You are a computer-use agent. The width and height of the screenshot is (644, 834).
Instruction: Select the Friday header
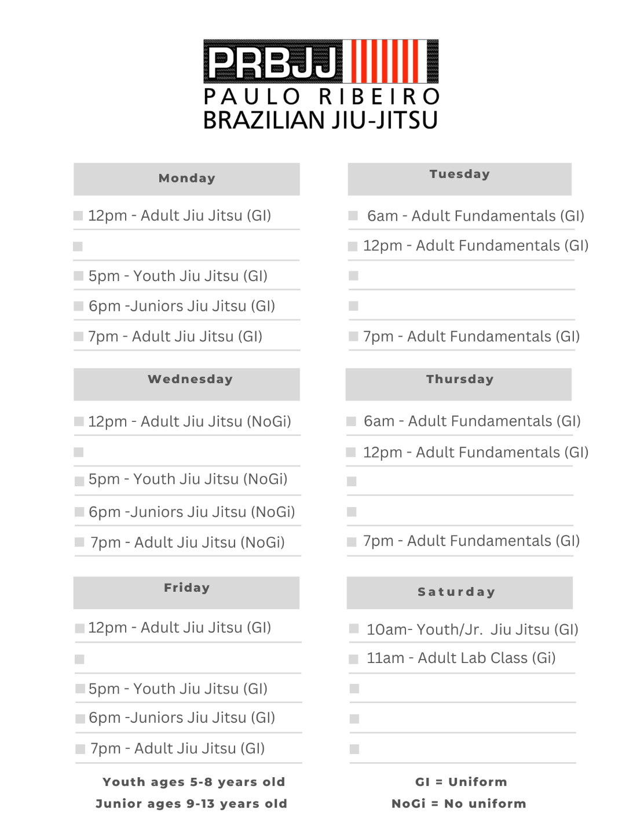click(186, 592)
